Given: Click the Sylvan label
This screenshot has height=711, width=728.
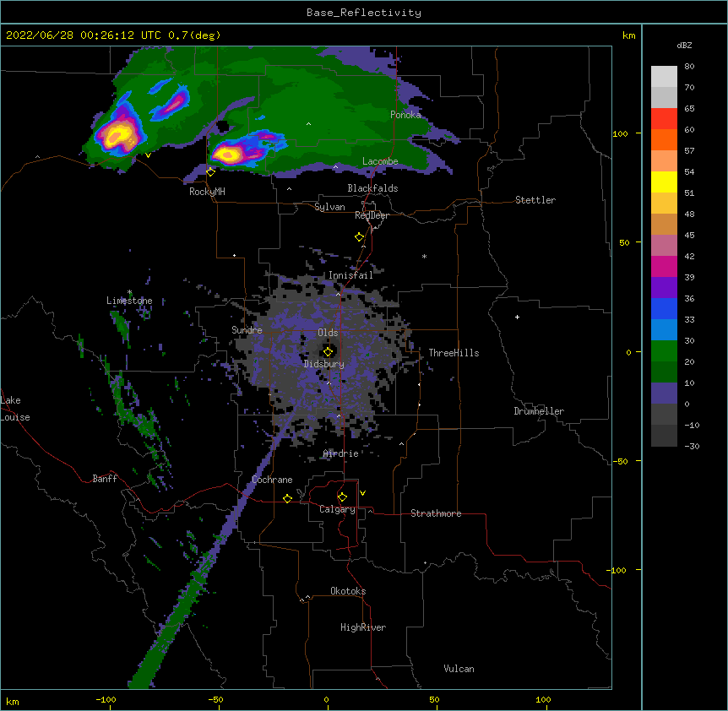Looking at the screenshot, I should [x=329, y=207].
